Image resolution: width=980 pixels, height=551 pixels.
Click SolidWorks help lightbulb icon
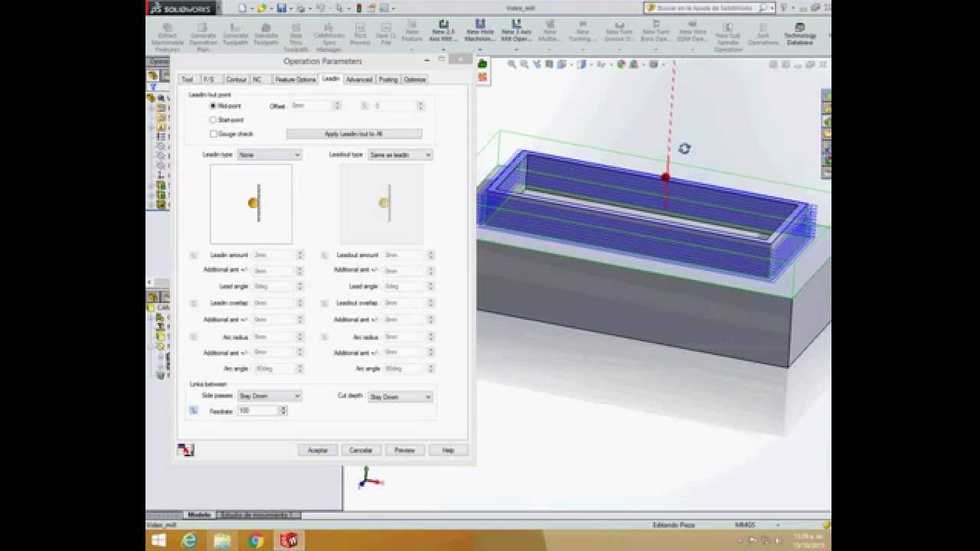783,8
